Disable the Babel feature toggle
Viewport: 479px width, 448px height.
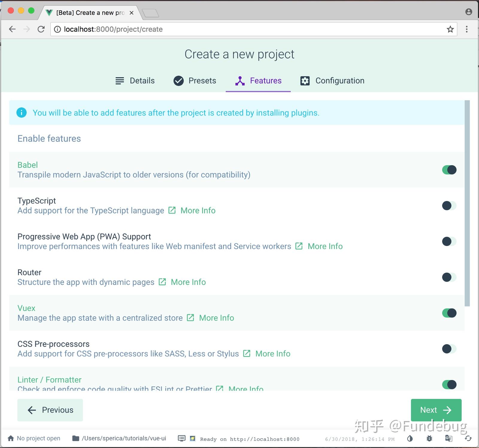coord(449,170)
